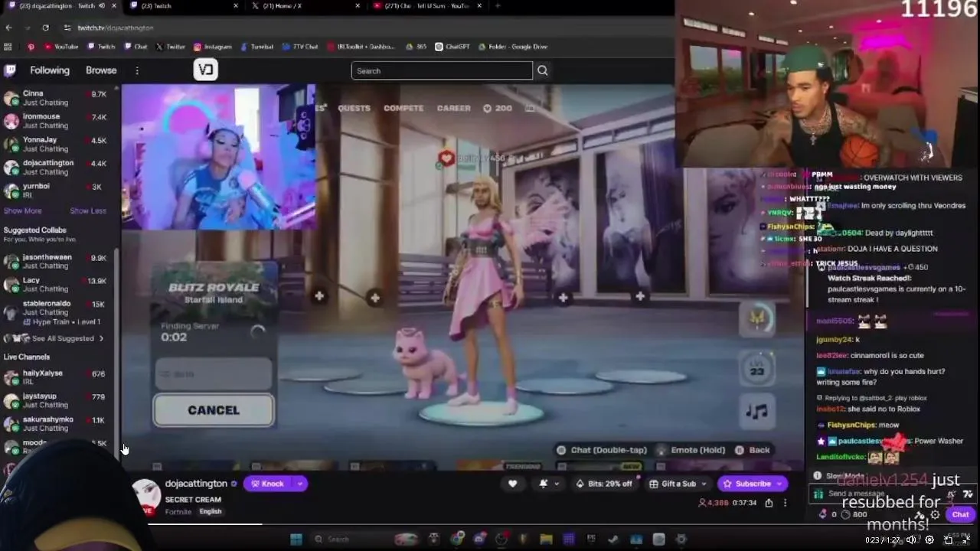Open File Explorer from the taskbar
The width and height of the screenshot is (980, 551).
(545, 539)
